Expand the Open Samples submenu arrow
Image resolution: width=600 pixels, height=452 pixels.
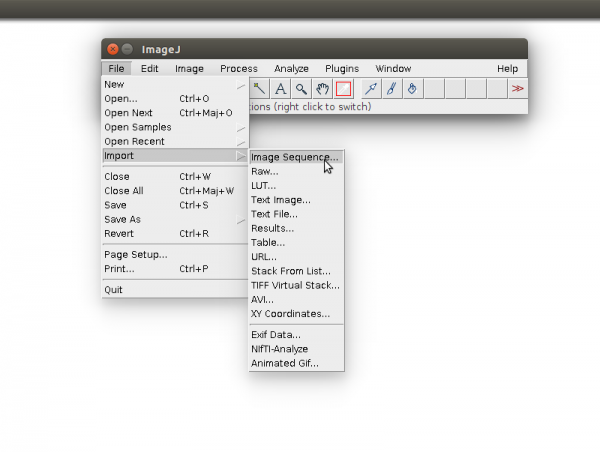(x=241, y=127)
